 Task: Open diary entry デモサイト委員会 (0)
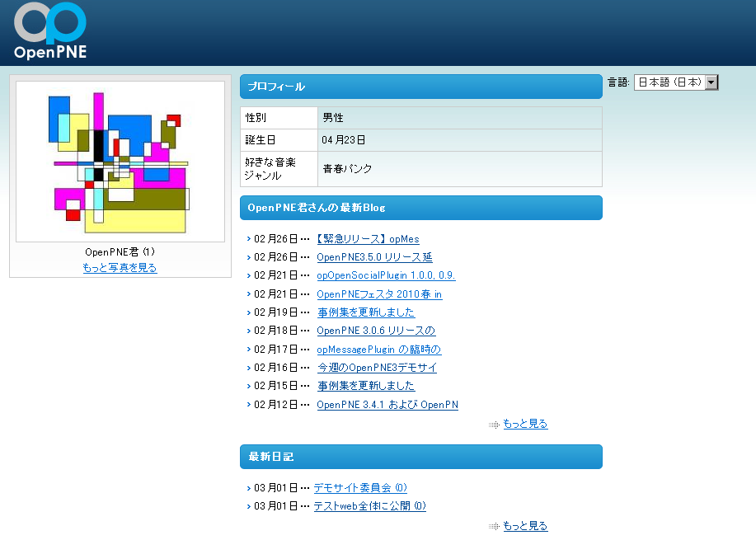(x=360, y=488)
